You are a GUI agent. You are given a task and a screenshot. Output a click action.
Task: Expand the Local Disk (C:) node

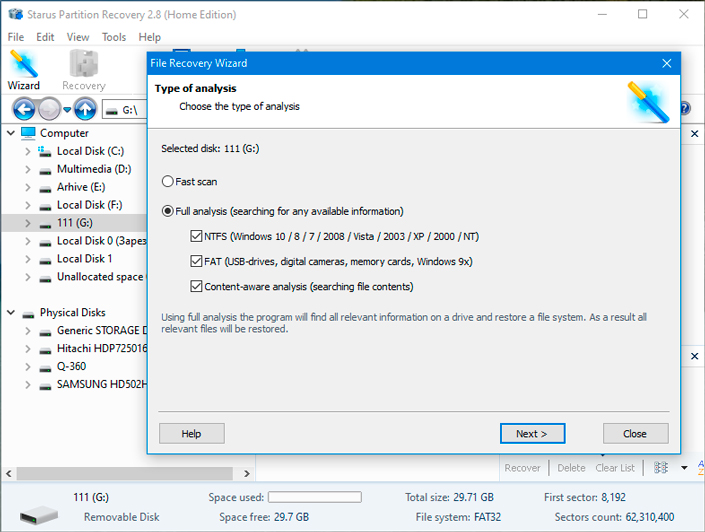click(27, 152)
